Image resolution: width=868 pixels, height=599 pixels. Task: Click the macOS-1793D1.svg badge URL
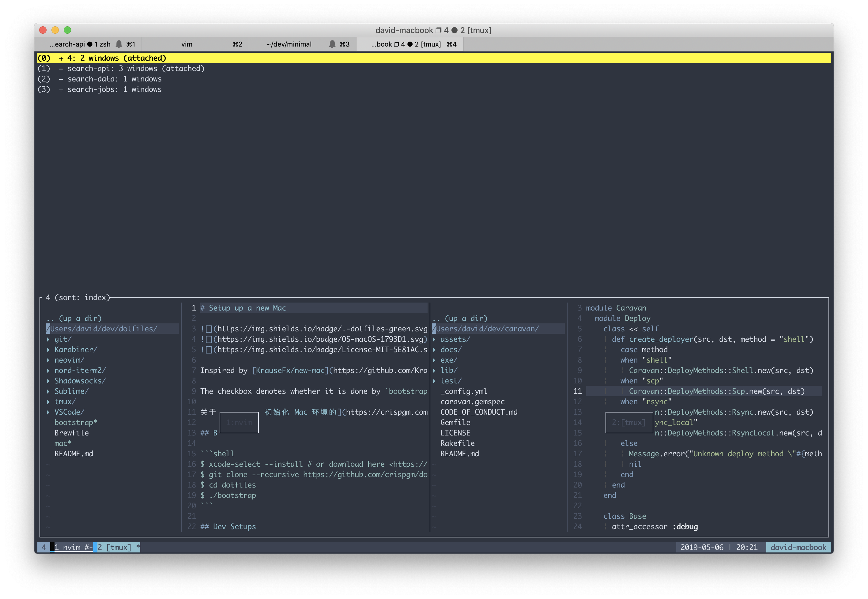tap(321, 339)
